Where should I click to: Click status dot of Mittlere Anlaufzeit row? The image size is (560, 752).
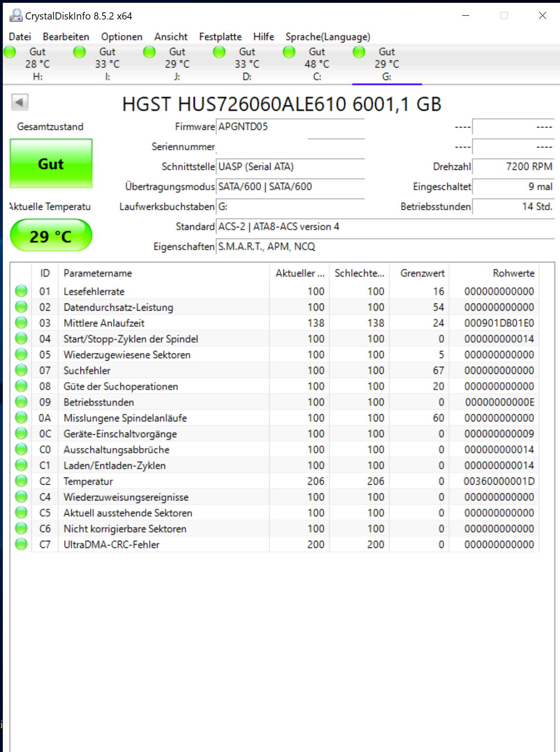click(21, 322)
